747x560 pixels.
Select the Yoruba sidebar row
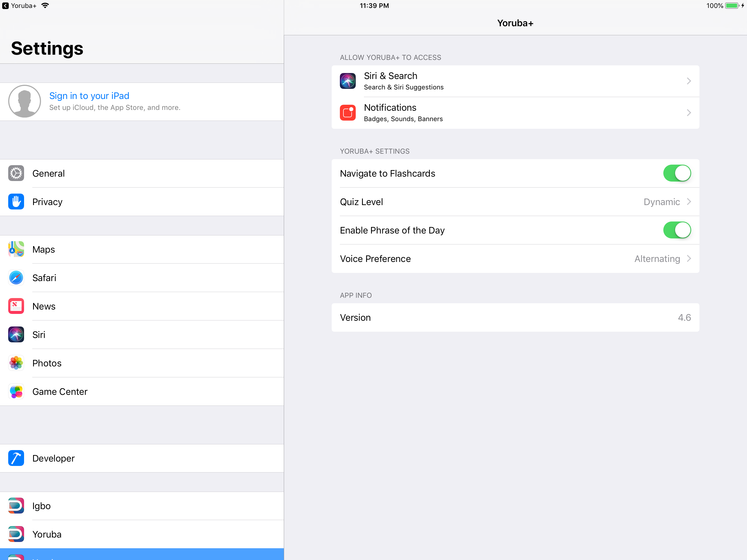pyautogui.click(x=142, y=534)
